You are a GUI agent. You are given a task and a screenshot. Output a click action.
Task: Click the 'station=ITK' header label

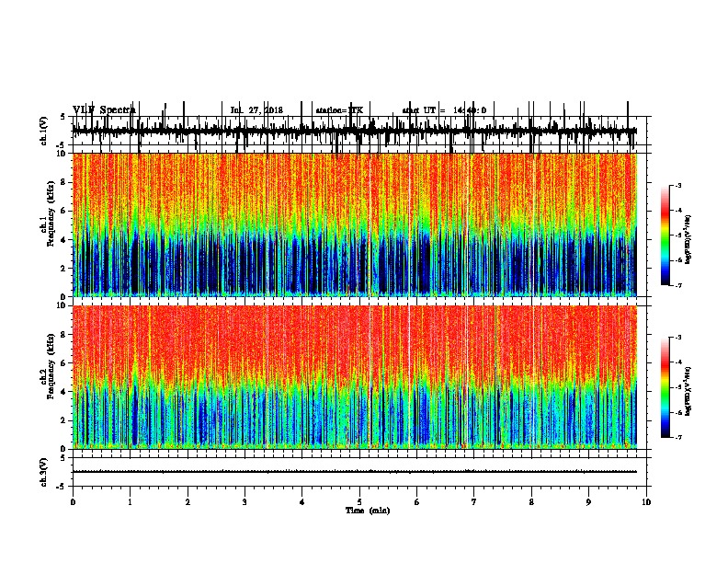339,110
